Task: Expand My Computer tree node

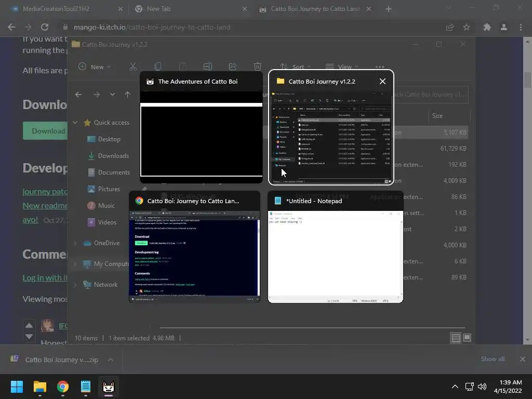Action: pos(75,264)
